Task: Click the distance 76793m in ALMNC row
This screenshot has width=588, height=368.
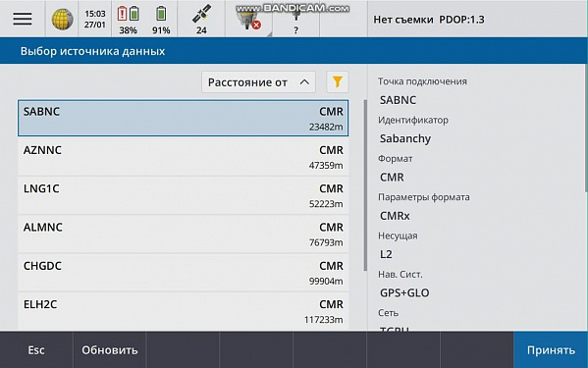Action: [x=326, y=242]
